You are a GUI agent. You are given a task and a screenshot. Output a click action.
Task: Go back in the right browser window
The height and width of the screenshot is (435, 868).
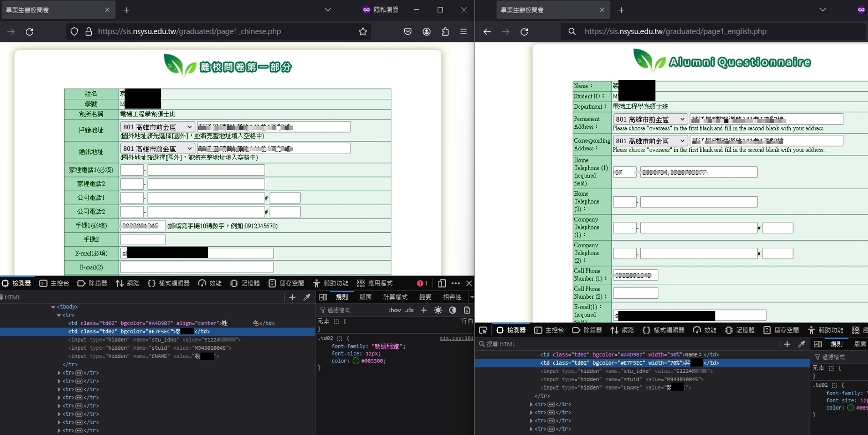(487, 31)
